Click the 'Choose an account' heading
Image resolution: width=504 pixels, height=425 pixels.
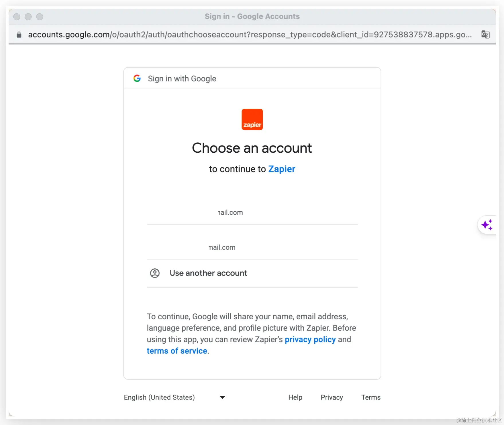(x=252, y=148)
